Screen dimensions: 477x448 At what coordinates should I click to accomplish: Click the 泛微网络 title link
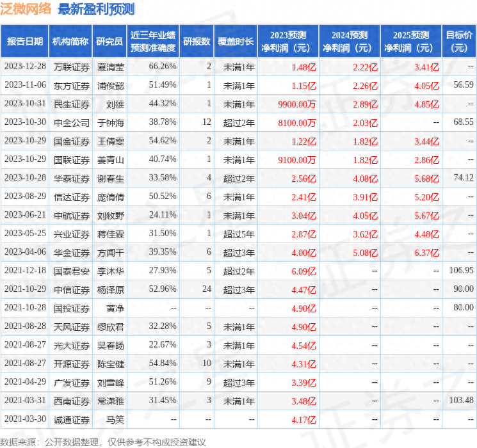(x=27, y=9)
